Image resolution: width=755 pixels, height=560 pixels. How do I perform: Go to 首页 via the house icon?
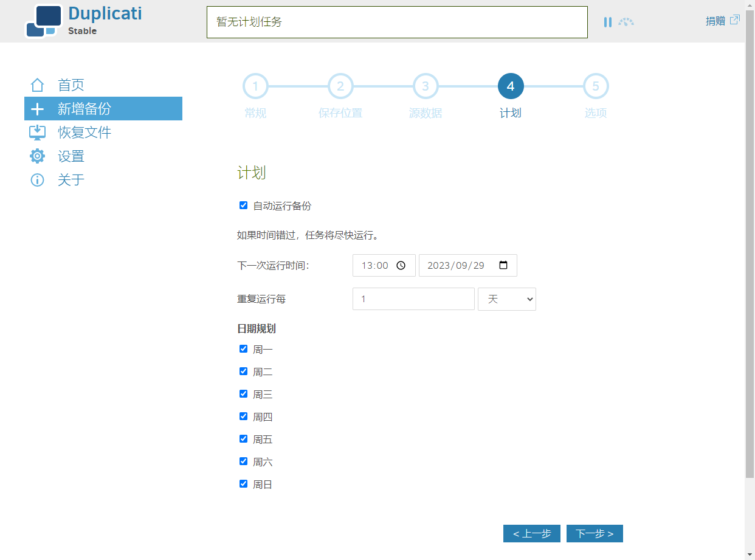pos(38,85)
